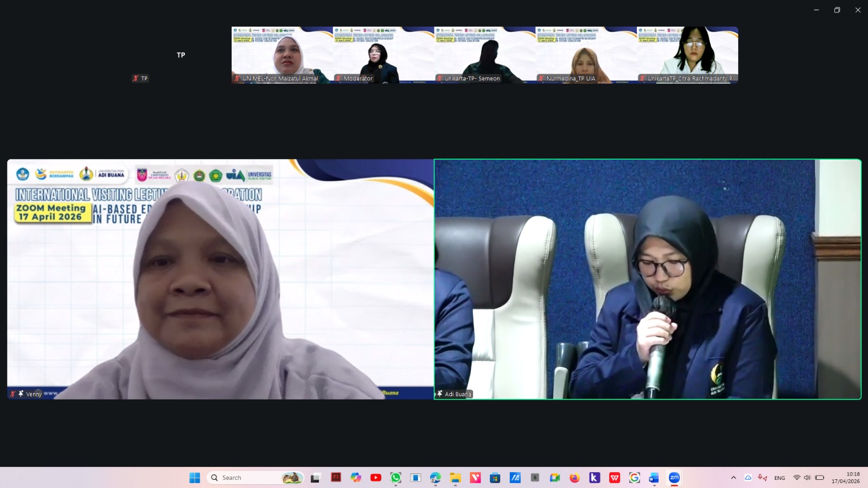Click the Zoom app icon in taskbar
This screenshot has height=488, width=868.
click(674, 478)
